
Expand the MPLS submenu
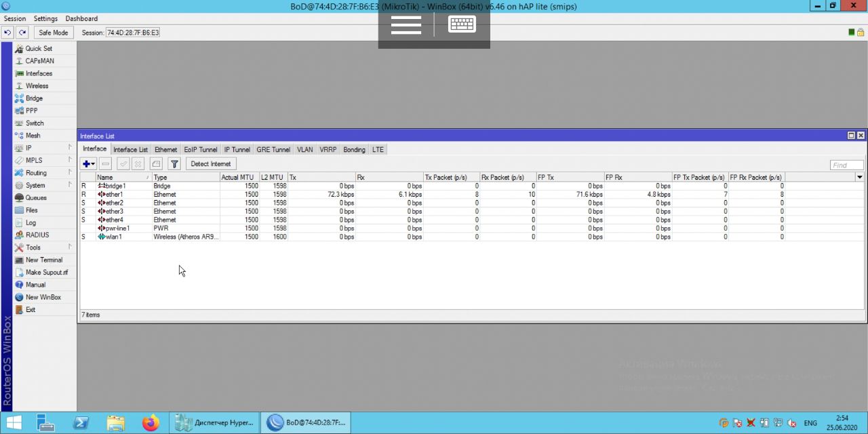click(44, 161)
